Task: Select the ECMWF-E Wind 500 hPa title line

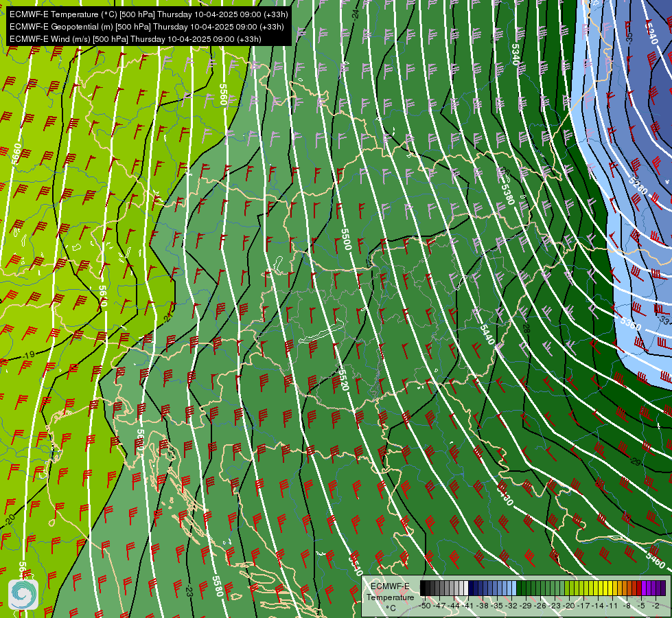Action: (135, 39)
